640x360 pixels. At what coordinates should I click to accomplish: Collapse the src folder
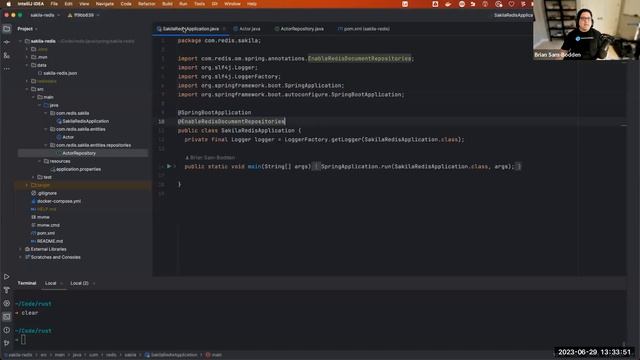(27, 89)
